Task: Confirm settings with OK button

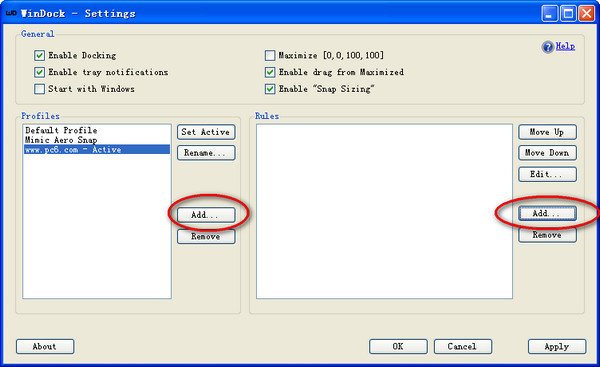Action: (398, 346)
